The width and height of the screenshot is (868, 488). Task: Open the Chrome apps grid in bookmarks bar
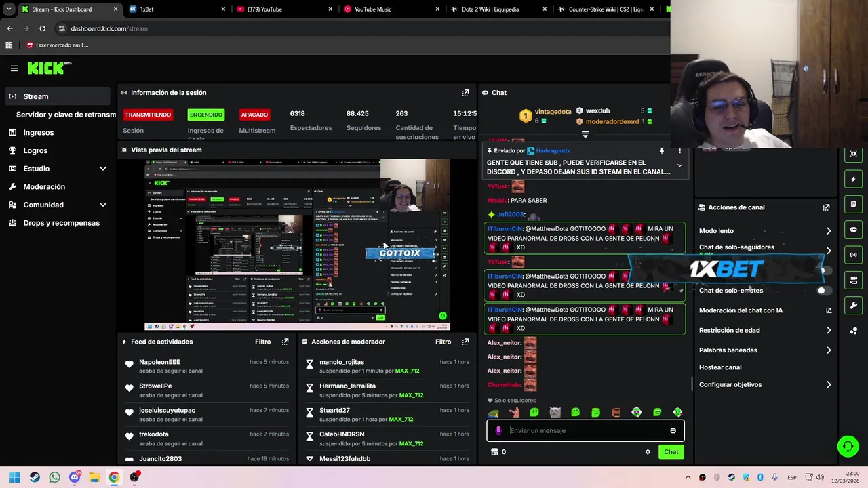[9, 45]
